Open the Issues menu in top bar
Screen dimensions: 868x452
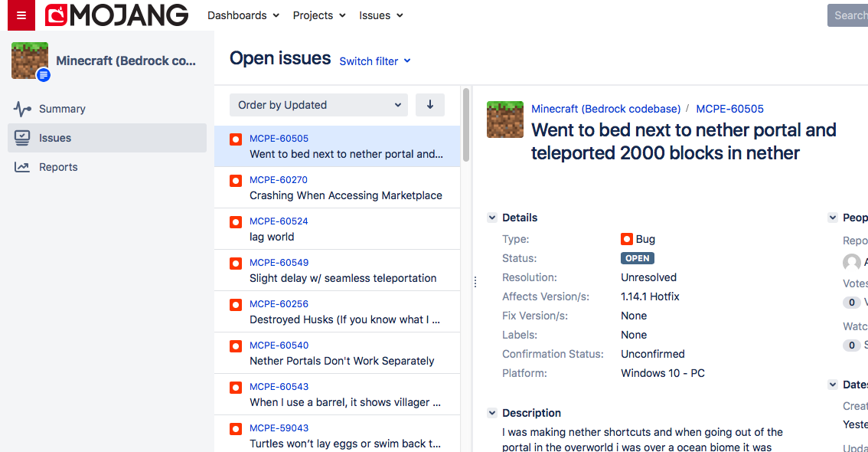point(381,15)
